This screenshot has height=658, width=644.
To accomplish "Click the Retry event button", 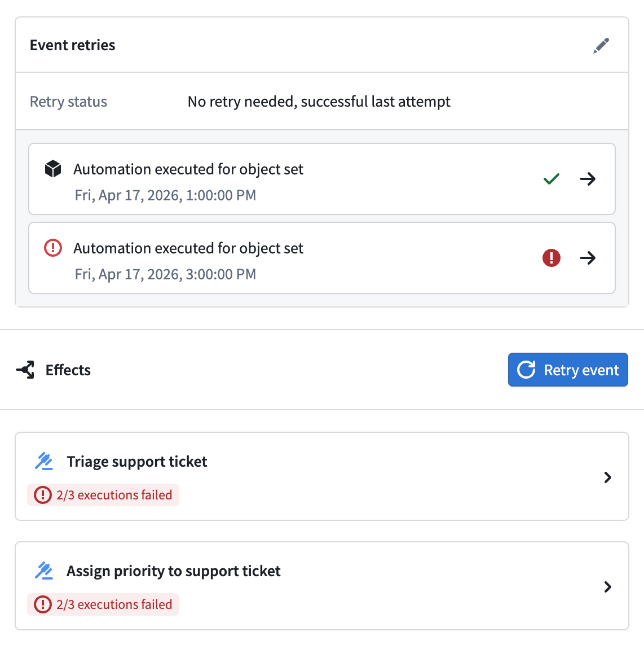I will pyautogui.click(x=568, y=370).
